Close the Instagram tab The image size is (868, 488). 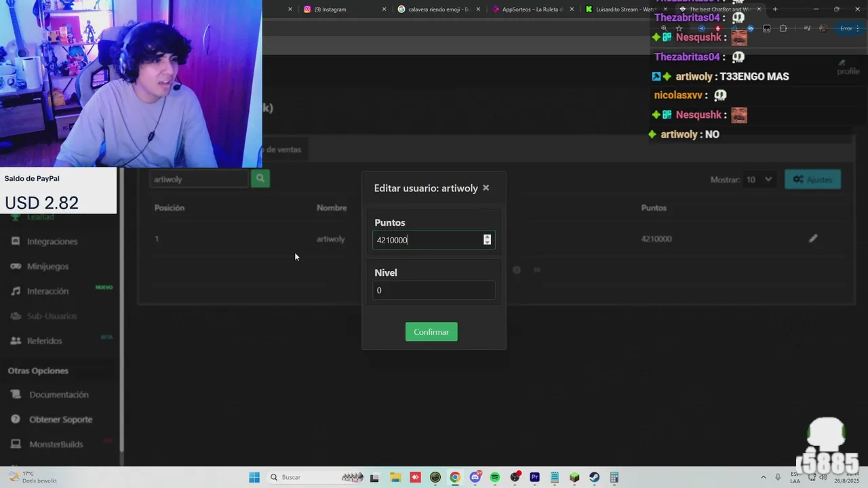tap(384, 9)
